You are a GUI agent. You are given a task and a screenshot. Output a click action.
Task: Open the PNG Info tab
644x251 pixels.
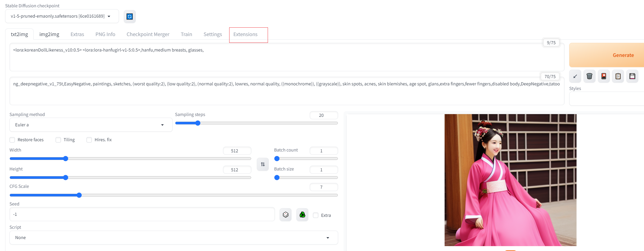point(105,34)
